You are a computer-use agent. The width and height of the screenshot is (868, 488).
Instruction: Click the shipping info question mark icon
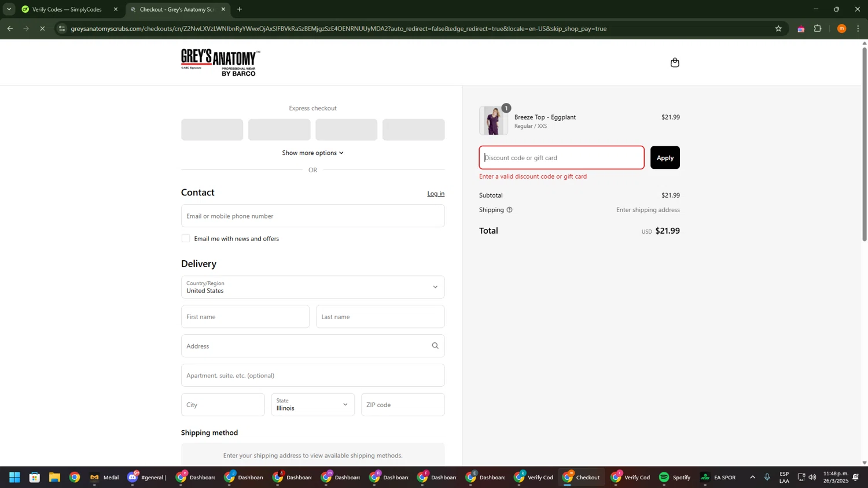pyautogui.click(x=509, y=210)
